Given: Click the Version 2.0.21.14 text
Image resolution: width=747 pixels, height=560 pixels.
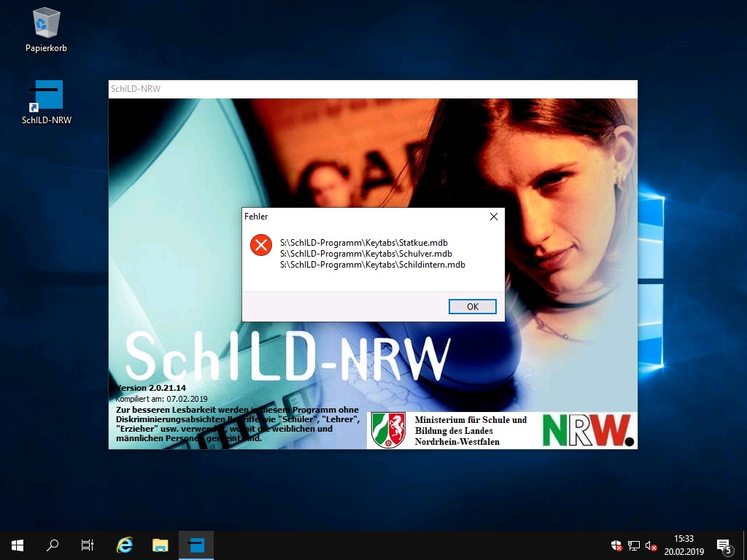Looking at the screenshot, I should 150,388.
